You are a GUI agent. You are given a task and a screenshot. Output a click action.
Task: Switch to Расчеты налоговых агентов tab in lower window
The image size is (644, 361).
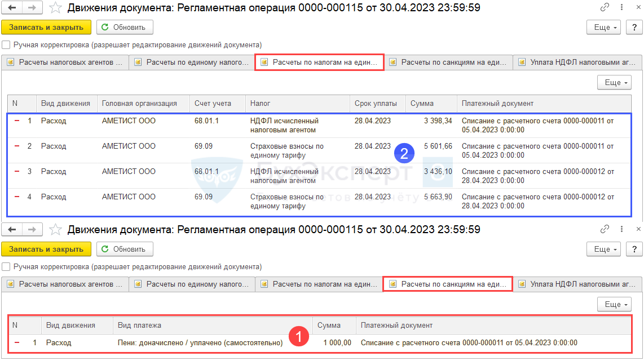coord(65,284)
